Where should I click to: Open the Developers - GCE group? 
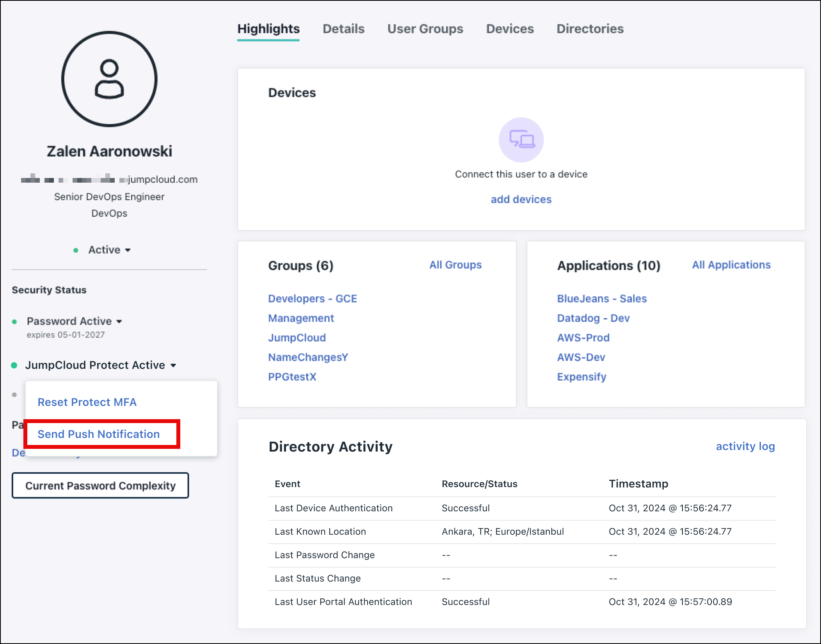[x=312, y=299]
